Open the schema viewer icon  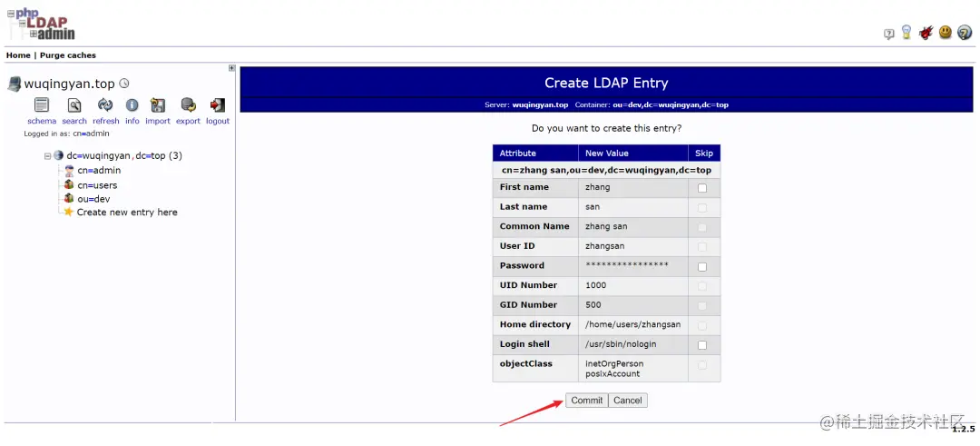[42, 105]
